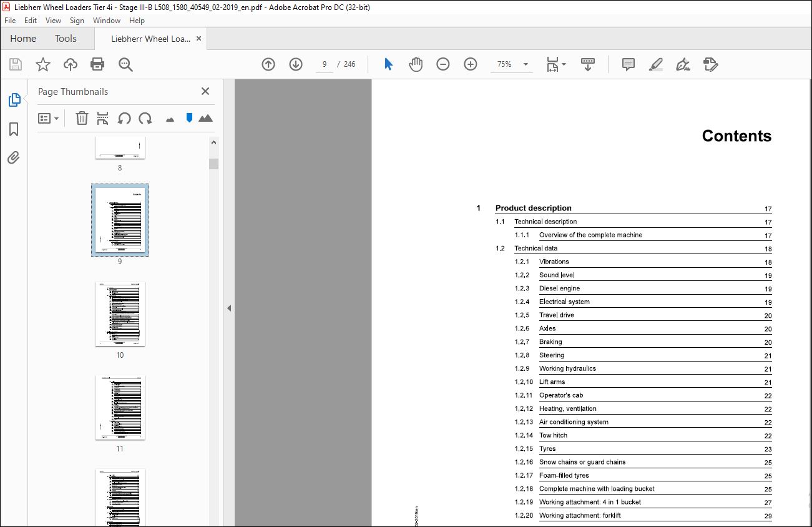Image resolution: width=812 pixels, height=527 pixels.
Task: Collapse the navigation pane with the arrow
Action: (x=229, y=308)
